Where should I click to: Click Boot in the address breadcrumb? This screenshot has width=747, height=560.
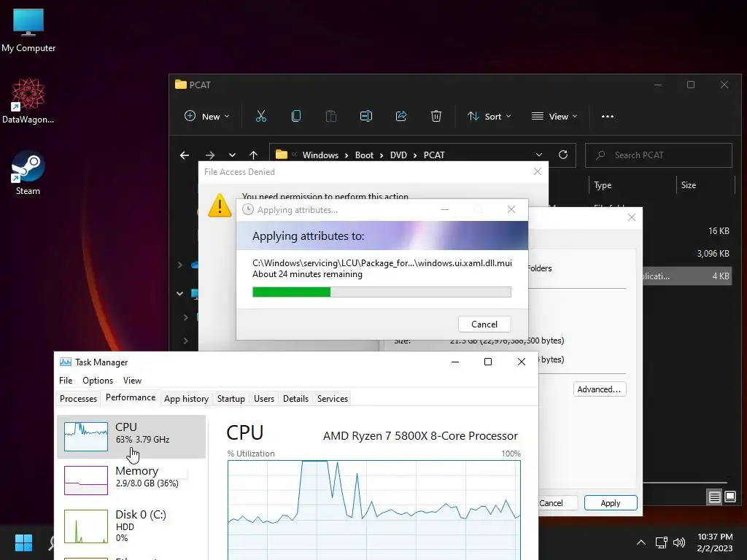pos(365,155)
